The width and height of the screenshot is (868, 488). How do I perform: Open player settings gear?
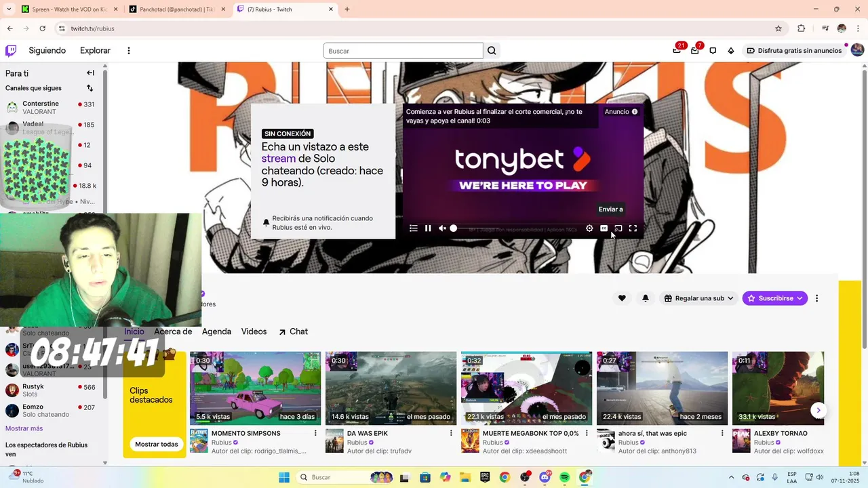point(589,228)
